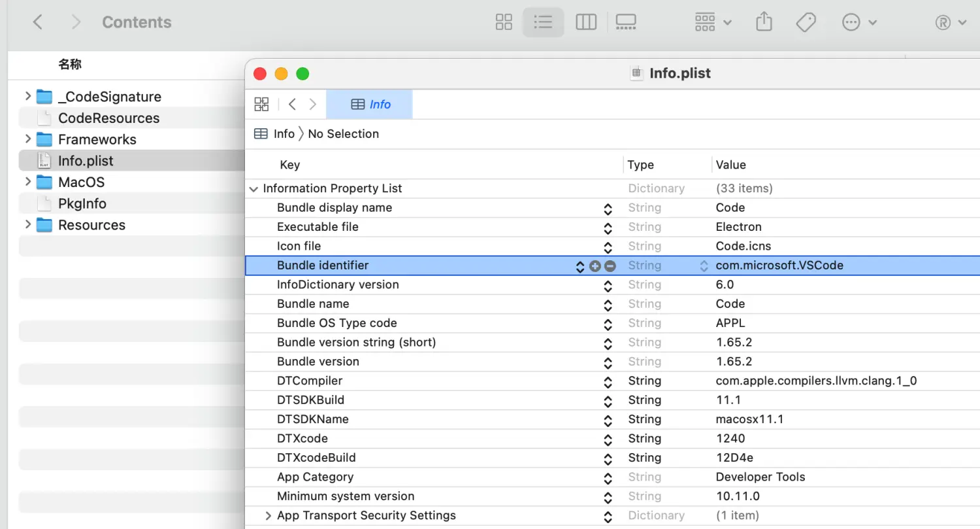Expand the _CodeSignature folder
Screen dimensions: 980x529
pos(27,96)
